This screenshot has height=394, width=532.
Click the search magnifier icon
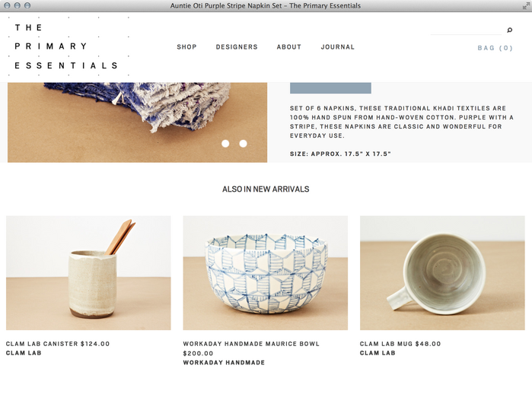click(x=509, y=30)
